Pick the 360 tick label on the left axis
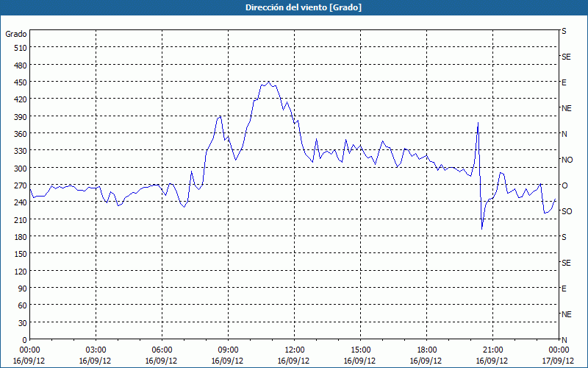Viewport: 588px width, 368px height. [x=21, y=134]
